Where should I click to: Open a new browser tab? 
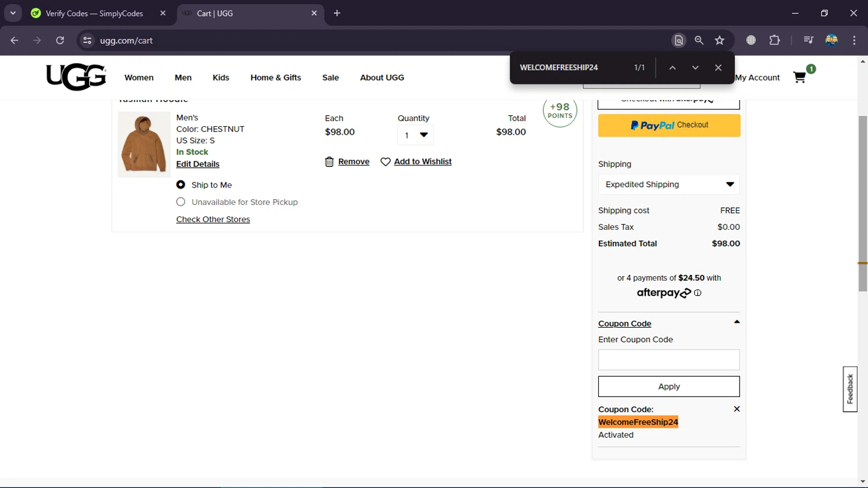(337, 13)
